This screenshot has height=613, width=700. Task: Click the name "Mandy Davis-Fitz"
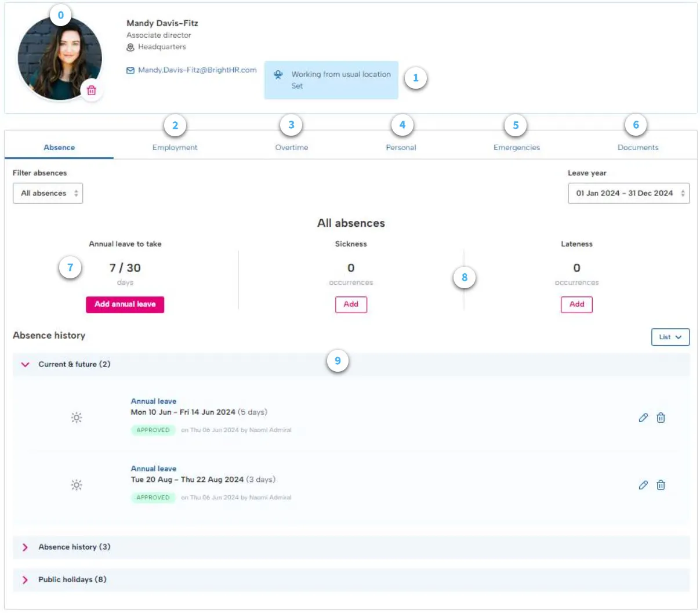click(162, 23)
